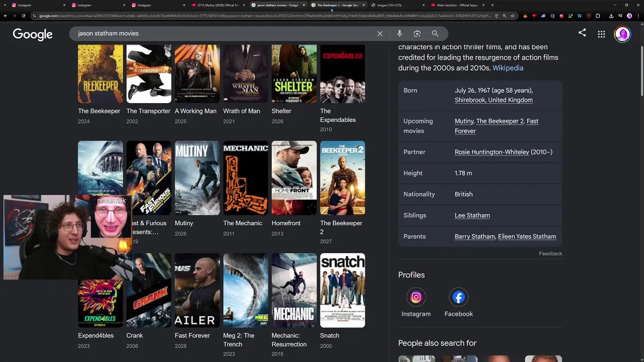Open search by image camera icon
Image resolution: width=644 pixels, height=362 pixels.
[x=417, y=34]
